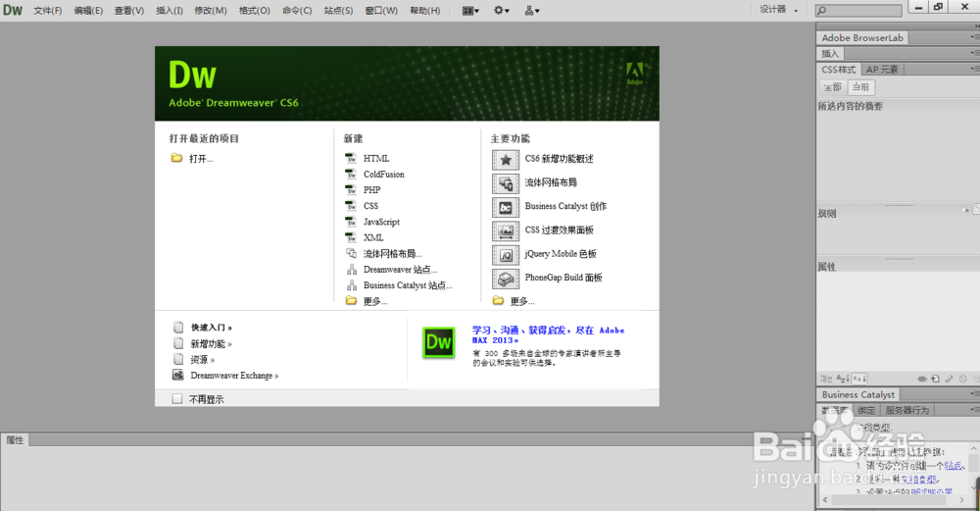Click the 全部 button in CSS panel
980x511 pixels.
coord(832,87)
